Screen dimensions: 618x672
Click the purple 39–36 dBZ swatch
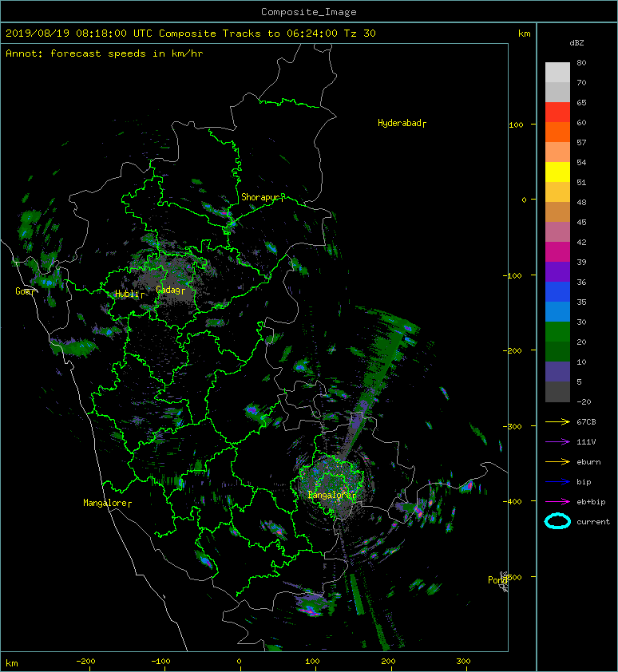point(557,271)
